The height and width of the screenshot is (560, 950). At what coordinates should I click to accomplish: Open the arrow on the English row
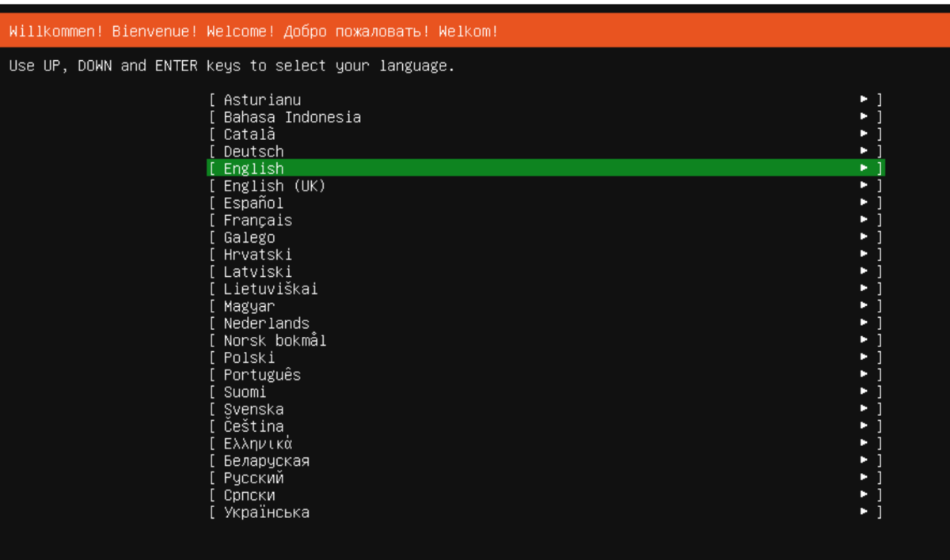(864, 168)
